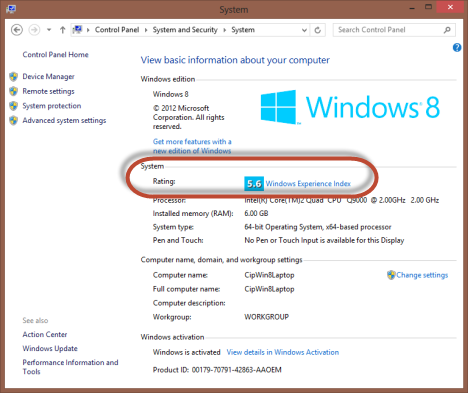Open Windows Experience Index link
Screen dimensions: 468x393
(308, 184)
